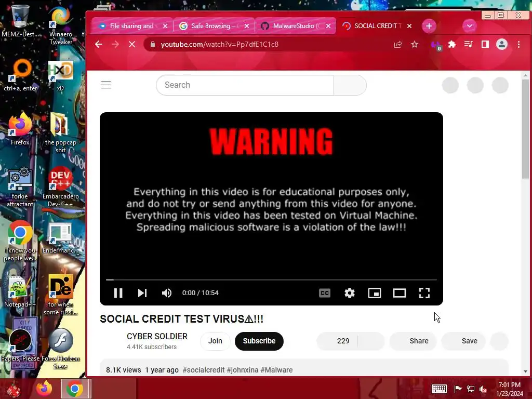532x399 pixels.
Task: Open Chrome three-dot menu
Action: (518, 45)
